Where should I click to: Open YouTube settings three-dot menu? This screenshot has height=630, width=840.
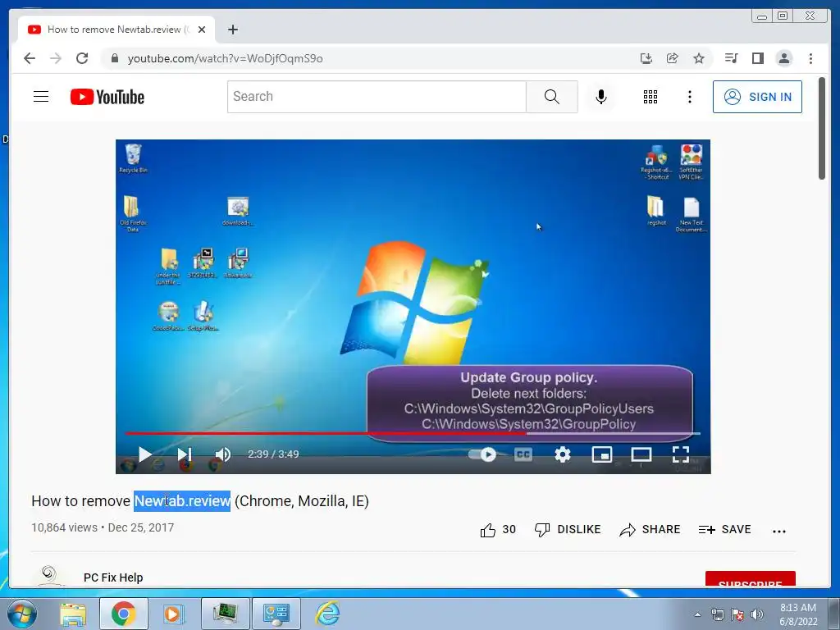coord(689,97)
